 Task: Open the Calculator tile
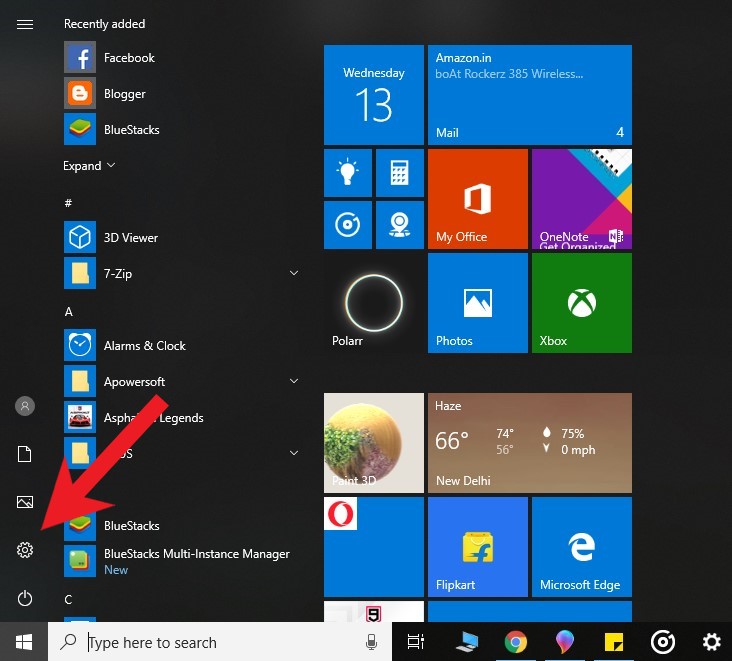400,173
